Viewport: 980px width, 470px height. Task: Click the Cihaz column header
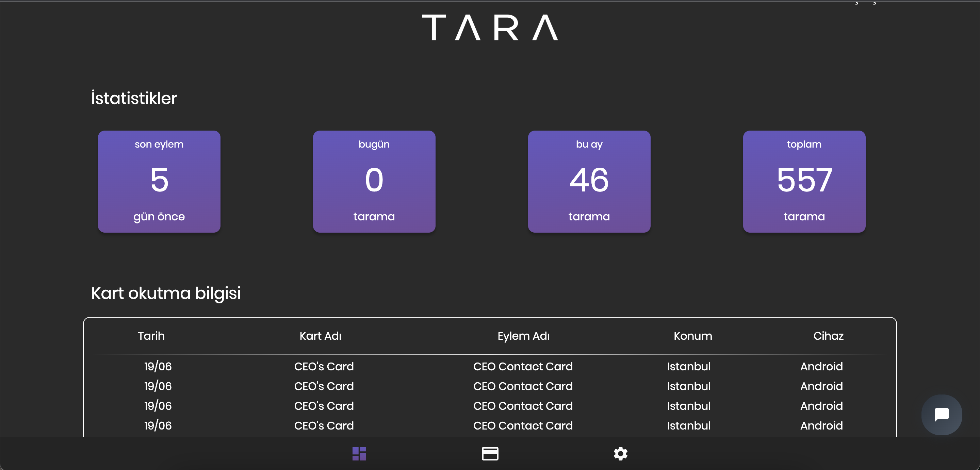tap(828, 336)
